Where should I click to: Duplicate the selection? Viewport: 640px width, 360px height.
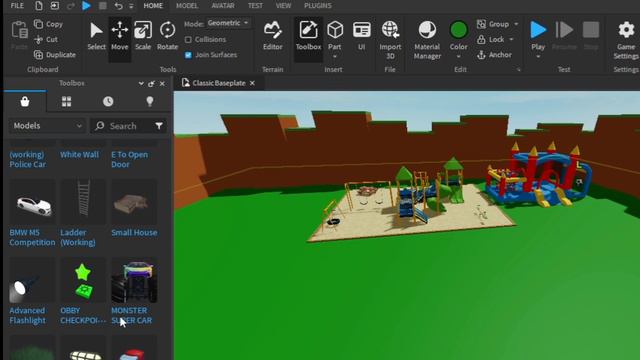click(55, 55)
